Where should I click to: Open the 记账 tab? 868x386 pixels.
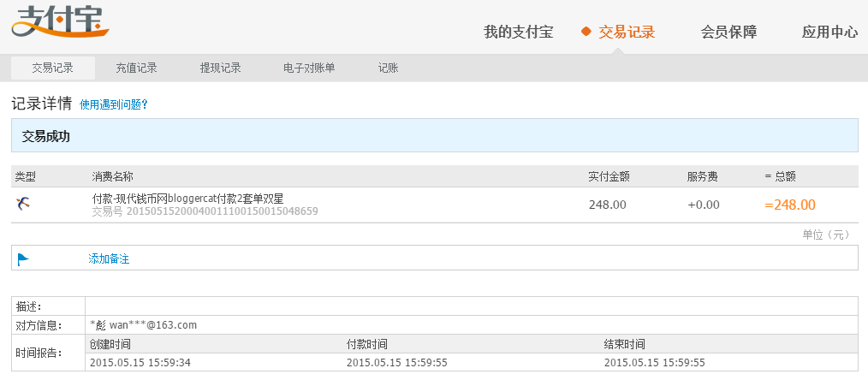coord(388,68)
